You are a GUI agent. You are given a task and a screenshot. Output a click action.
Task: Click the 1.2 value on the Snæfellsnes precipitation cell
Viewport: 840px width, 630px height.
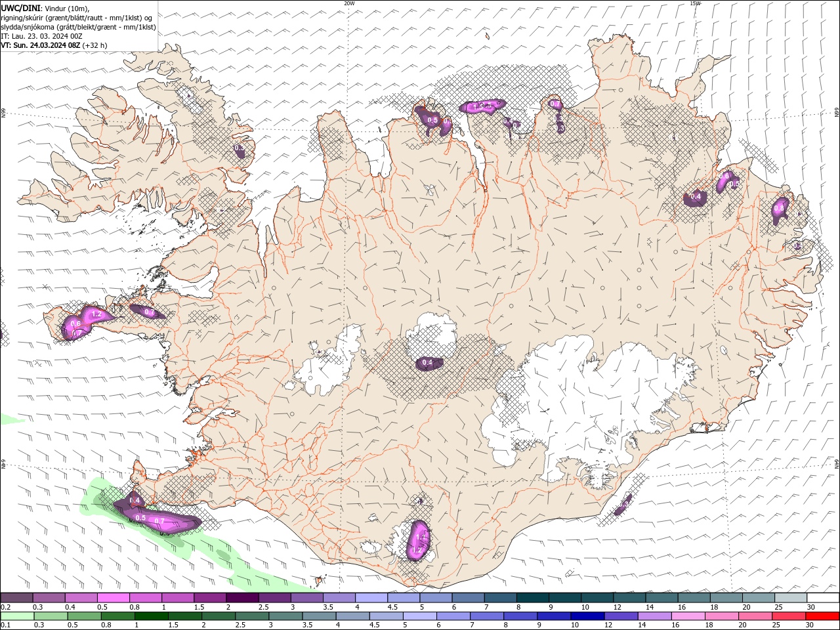tap(96, 314)
